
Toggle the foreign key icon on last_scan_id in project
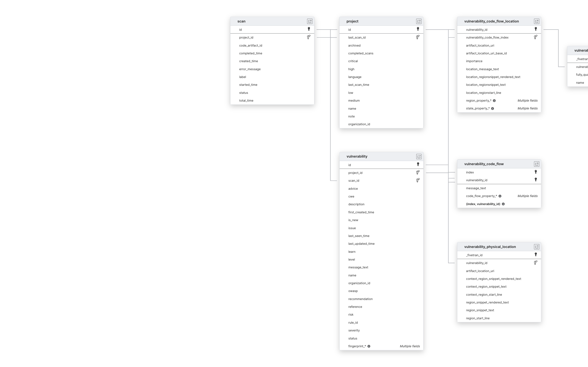(418, 37)
